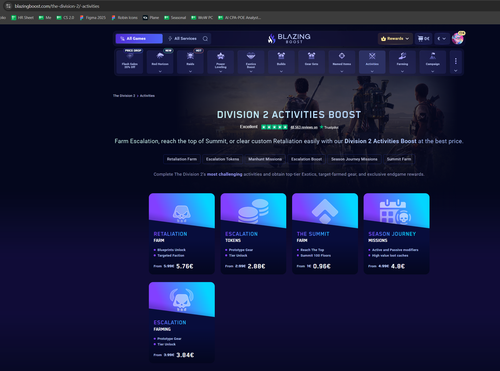Open the Retaliation Farm skull card
This screenshot has height=371, width=500.
tap(182, 234)
